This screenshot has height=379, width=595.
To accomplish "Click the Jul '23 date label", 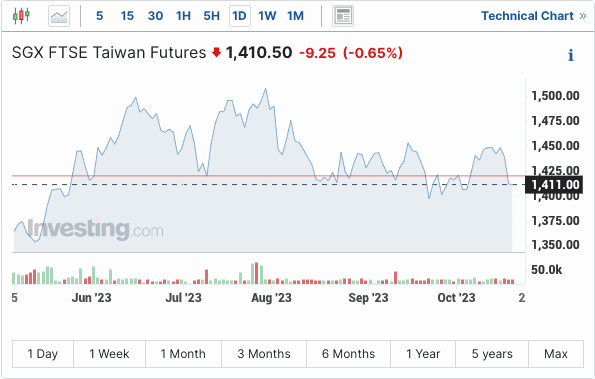I will coord(183,297).
